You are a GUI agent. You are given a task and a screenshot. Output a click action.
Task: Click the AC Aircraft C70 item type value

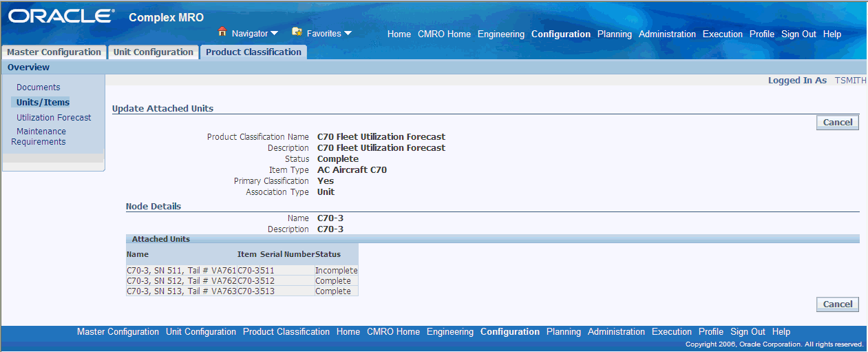click(352, 170)
